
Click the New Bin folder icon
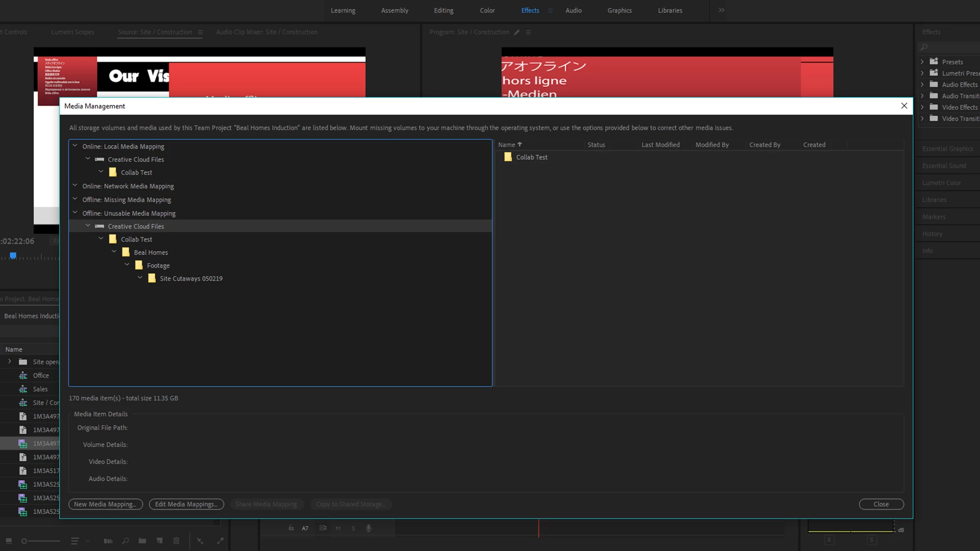click(x=142, y=541)
